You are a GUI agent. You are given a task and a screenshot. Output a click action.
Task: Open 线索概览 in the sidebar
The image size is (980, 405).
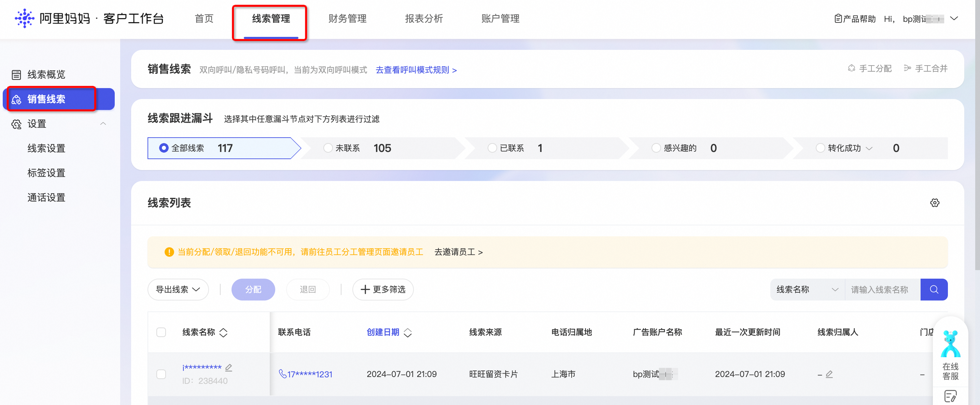point(46,74)
